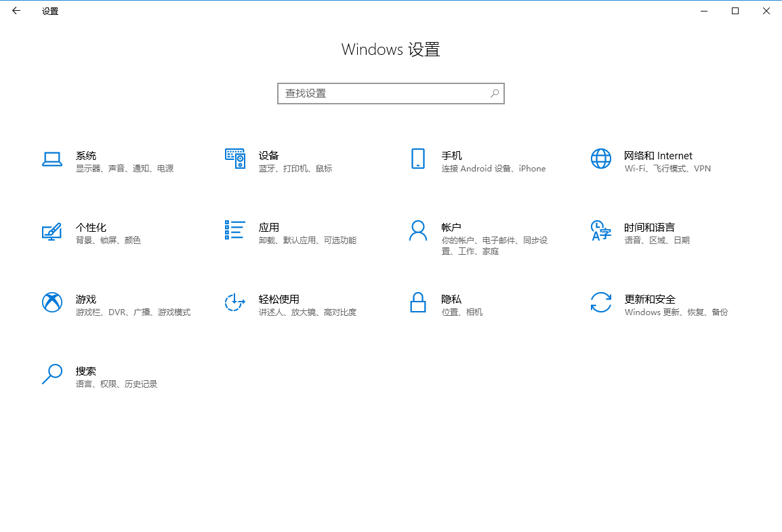782x532 pixels.
Task: Open the 游戏 Xbox icon
Action: point(52,302)
